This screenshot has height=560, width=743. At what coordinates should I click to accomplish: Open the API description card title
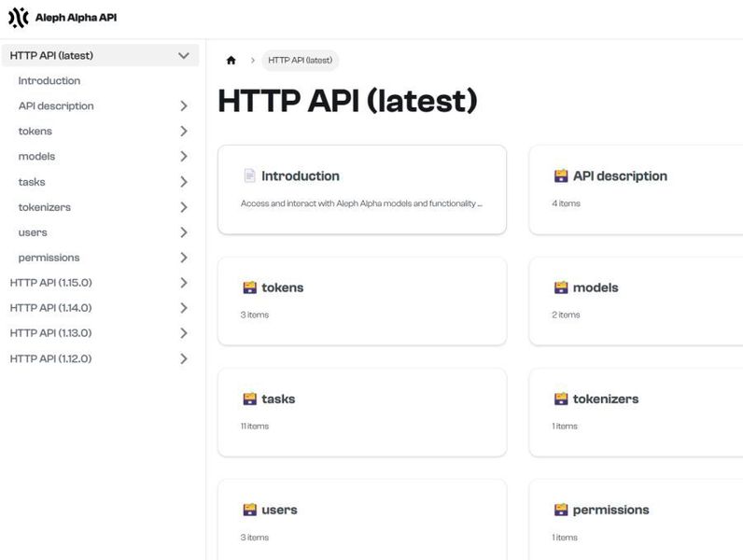click(620, 175)
